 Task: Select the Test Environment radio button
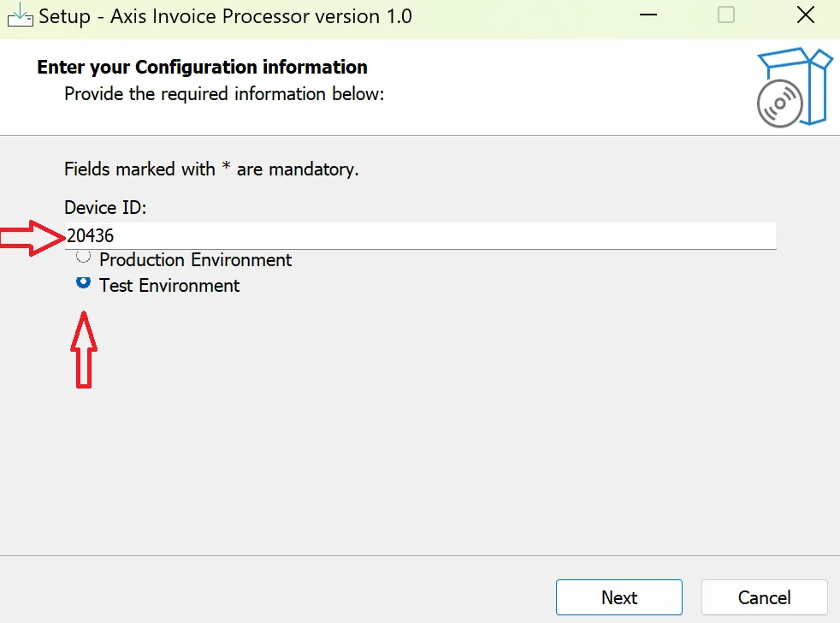click(x=83, y=282)
